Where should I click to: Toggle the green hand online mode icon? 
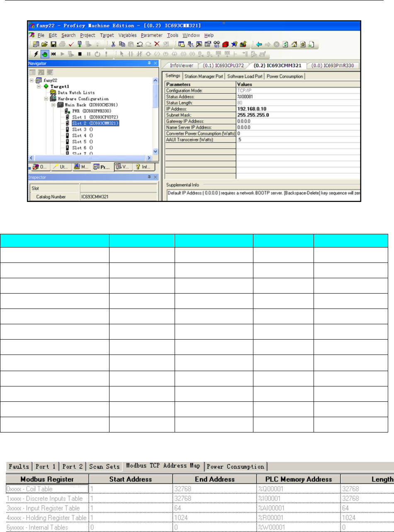45,54
